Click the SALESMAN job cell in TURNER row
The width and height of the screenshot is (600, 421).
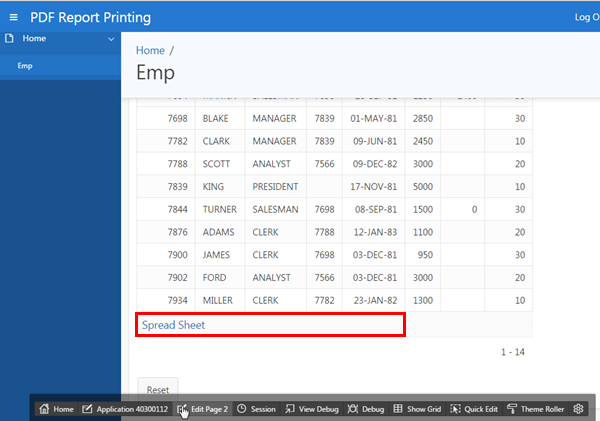tap(276, 209)
